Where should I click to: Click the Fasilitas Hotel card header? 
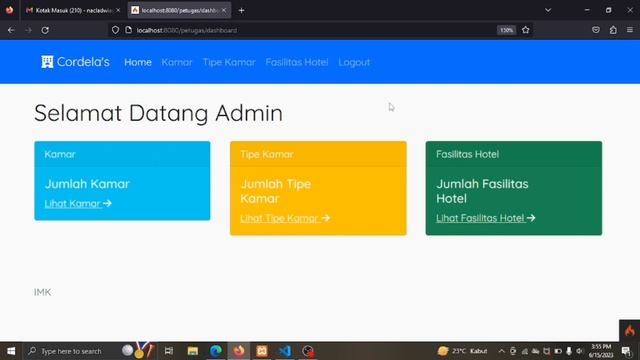click(514, 154)
